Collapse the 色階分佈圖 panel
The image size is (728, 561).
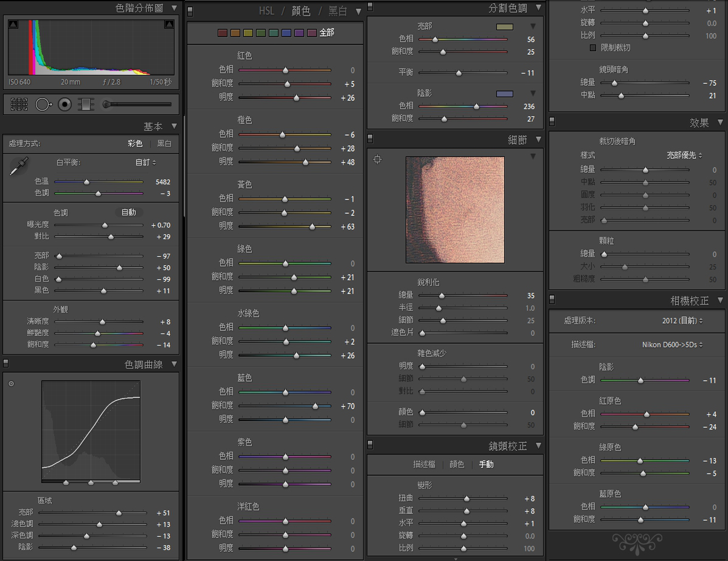coord(174,8)
